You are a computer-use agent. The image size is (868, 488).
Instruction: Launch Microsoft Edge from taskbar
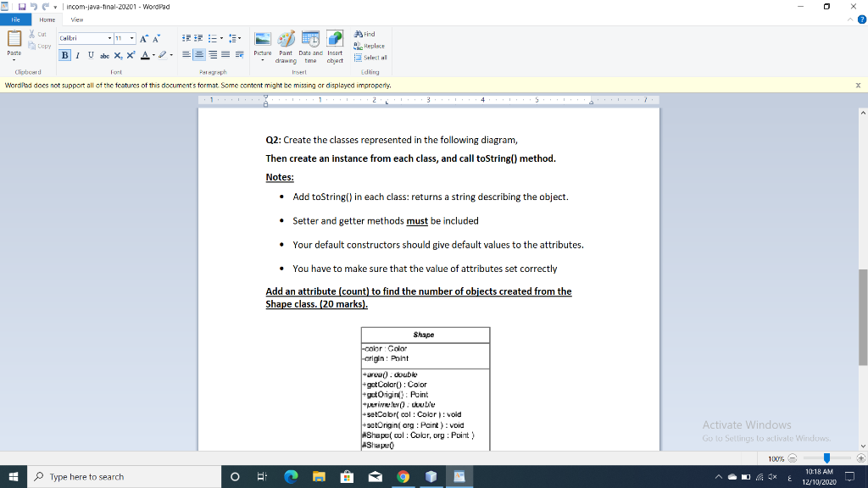click(x=291, y=476)
